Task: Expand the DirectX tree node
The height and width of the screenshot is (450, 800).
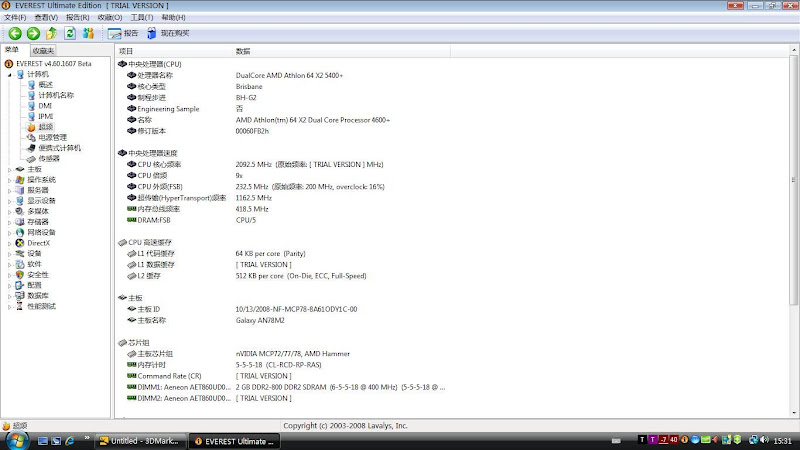Action: [x=9, y=243]
